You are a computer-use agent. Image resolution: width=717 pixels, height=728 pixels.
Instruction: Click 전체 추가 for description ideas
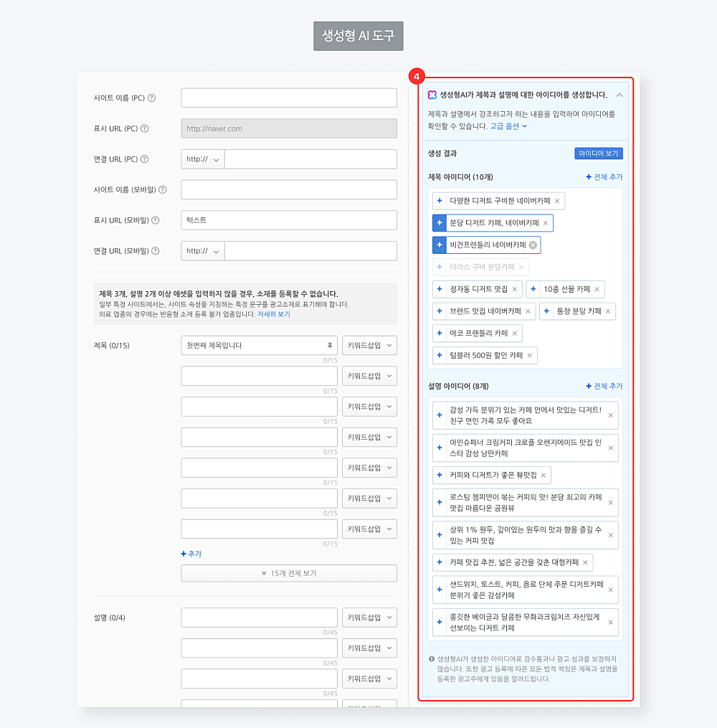604,387
